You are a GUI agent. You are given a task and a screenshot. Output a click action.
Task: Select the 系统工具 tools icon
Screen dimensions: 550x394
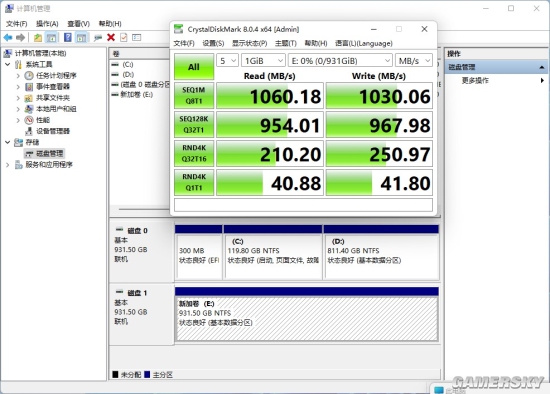point(18,65)
